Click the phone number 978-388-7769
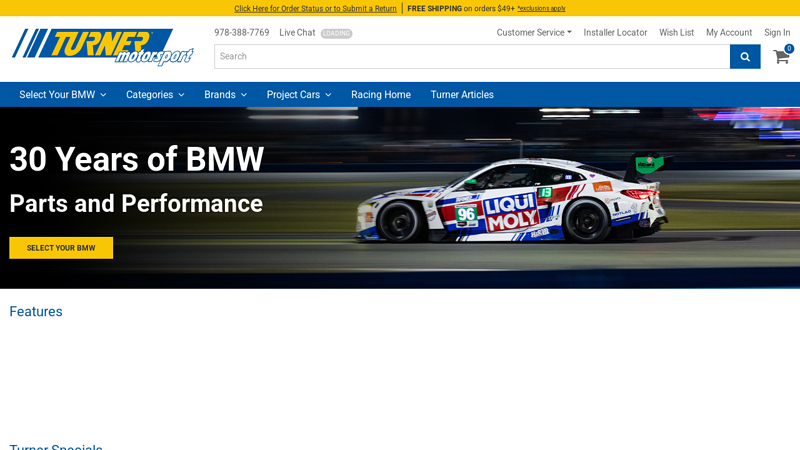This screenshot has width=800, height=450. tap(241, 33)
